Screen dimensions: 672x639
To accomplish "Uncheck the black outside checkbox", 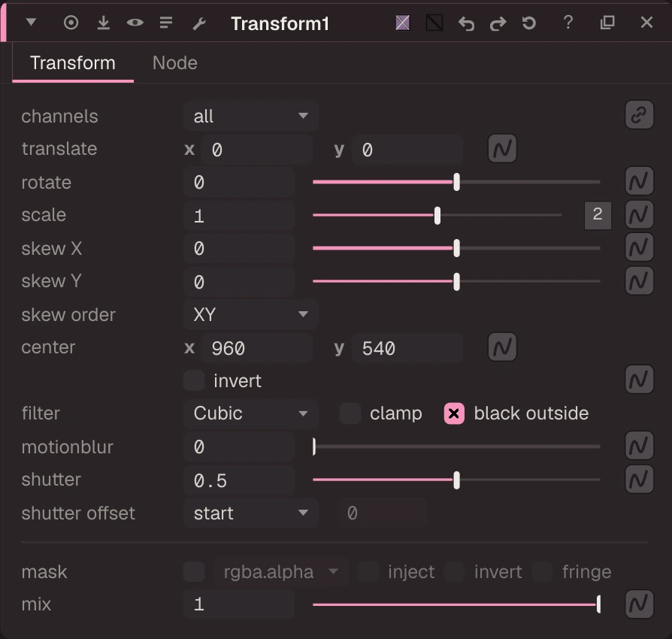I will 454,413.
